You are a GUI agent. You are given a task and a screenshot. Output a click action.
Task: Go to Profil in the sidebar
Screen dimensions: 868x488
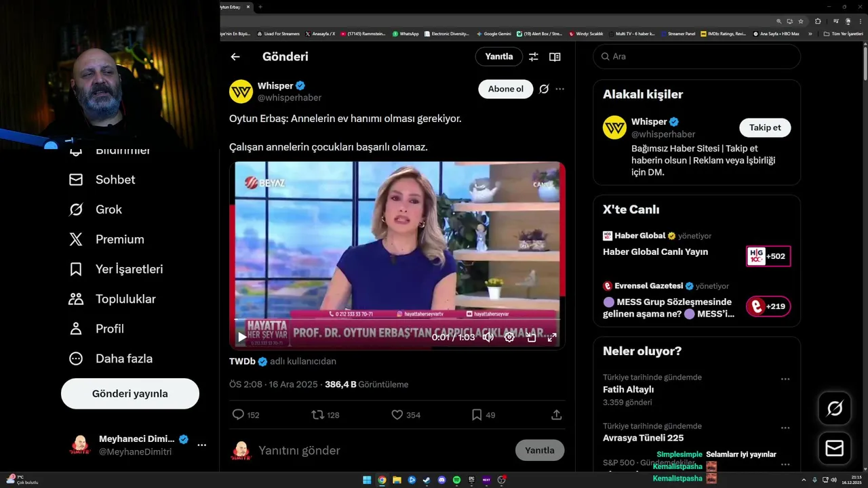point(96,329)
